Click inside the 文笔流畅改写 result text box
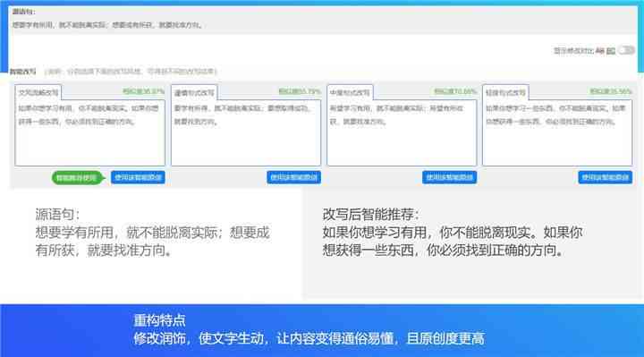This screenshot has height=357, width=644. pos(90,132)
